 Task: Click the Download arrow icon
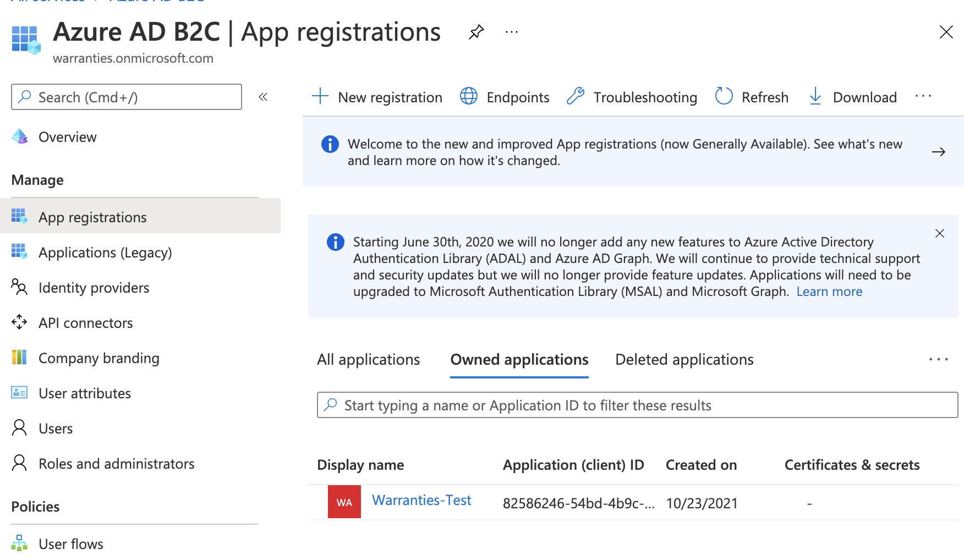(x=815, y=96)
